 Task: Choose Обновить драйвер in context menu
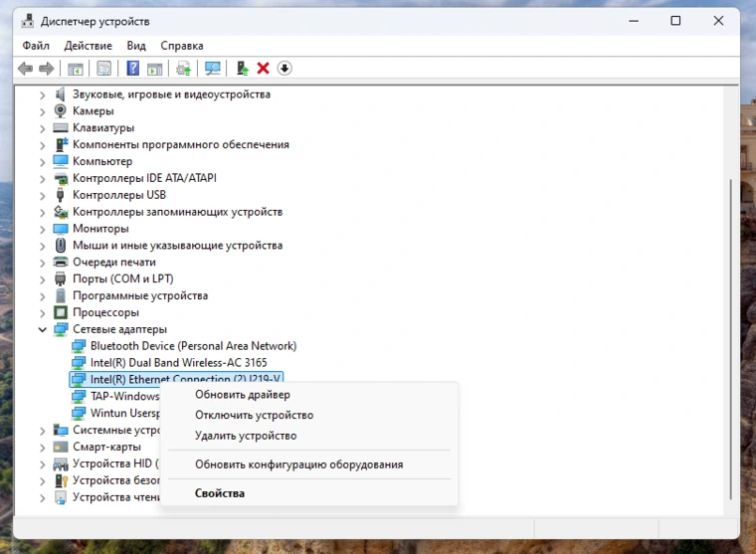click(309, 395)
